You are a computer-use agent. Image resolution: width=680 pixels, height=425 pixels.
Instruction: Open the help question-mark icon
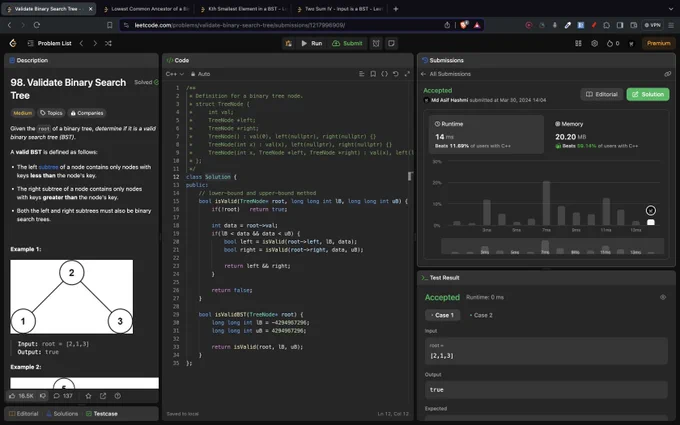pyautogui.click(x=118, y=396)
